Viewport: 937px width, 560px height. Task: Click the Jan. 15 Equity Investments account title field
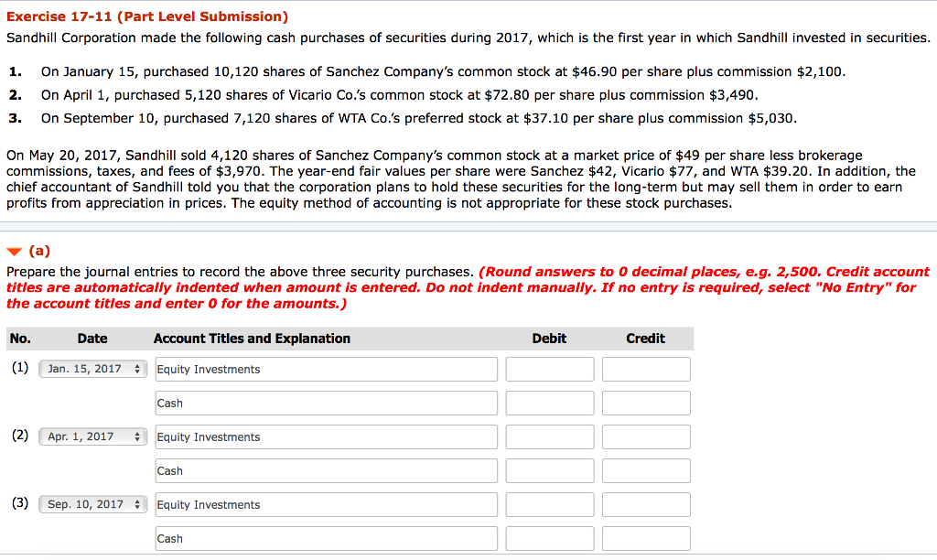(x=326, y=369)
